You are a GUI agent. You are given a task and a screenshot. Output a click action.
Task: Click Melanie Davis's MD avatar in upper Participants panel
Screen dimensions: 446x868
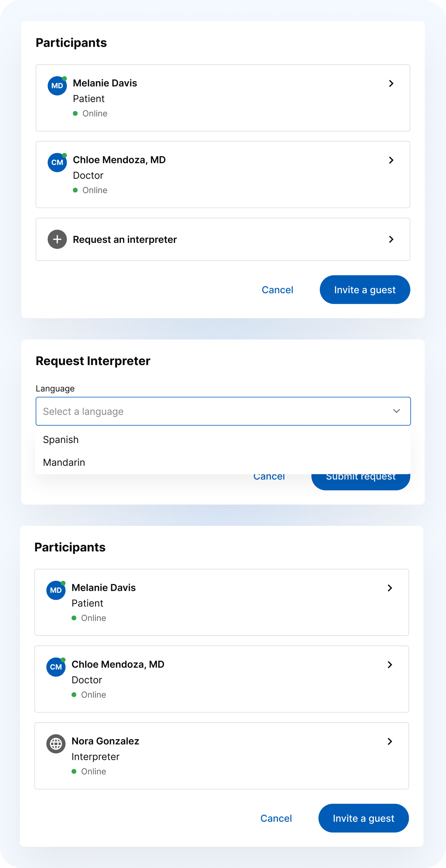click(x=57, y=86)
